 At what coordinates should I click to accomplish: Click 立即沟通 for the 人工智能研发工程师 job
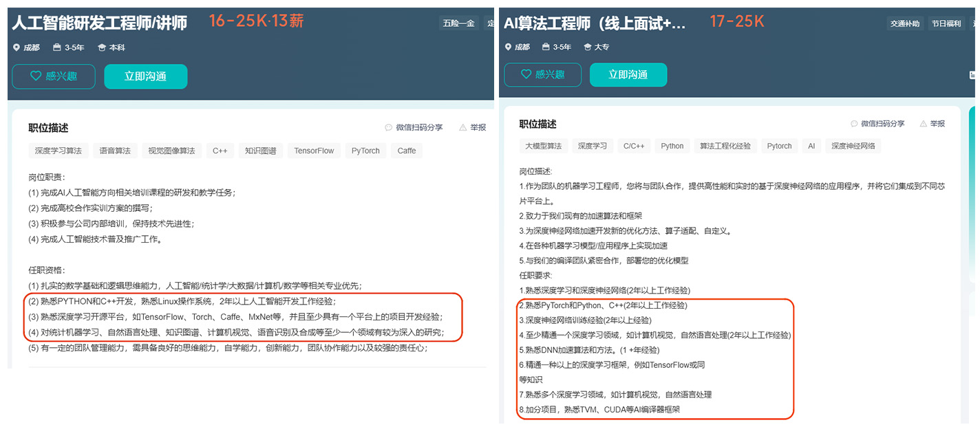[x=146, y=76]
